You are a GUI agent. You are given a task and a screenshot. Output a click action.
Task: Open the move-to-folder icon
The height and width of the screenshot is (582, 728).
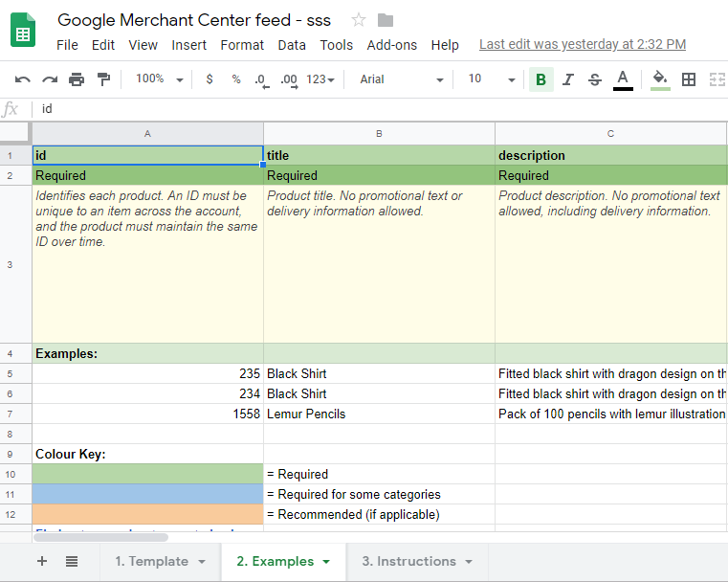[x=386, y=20]
